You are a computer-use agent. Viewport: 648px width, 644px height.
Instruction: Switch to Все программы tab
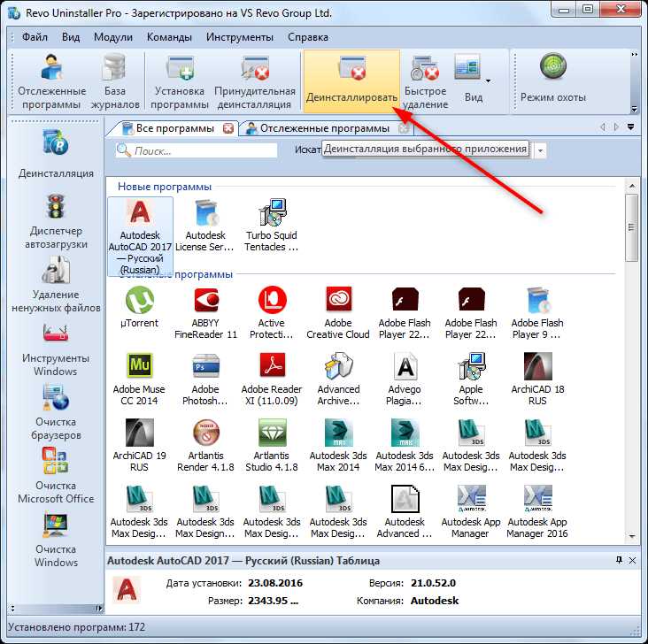point(174,128)
